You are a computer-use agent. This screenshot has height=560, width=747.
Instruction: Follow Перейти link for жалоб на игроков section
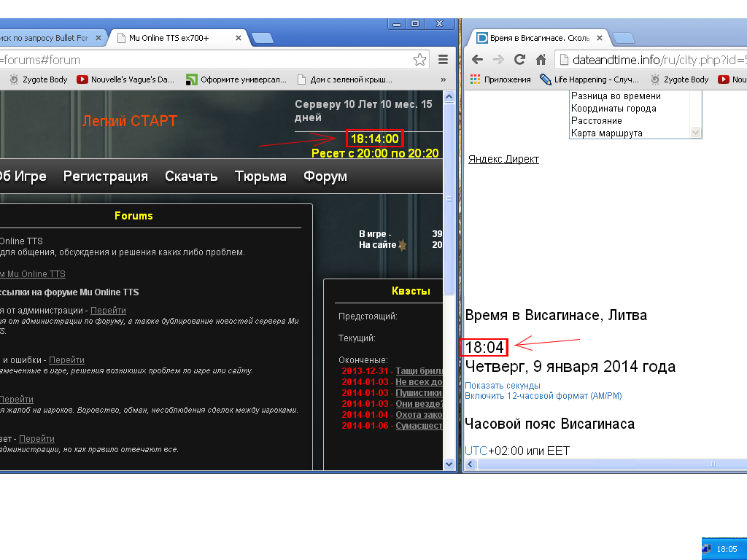pyautogui.click(x=17, y=400)
